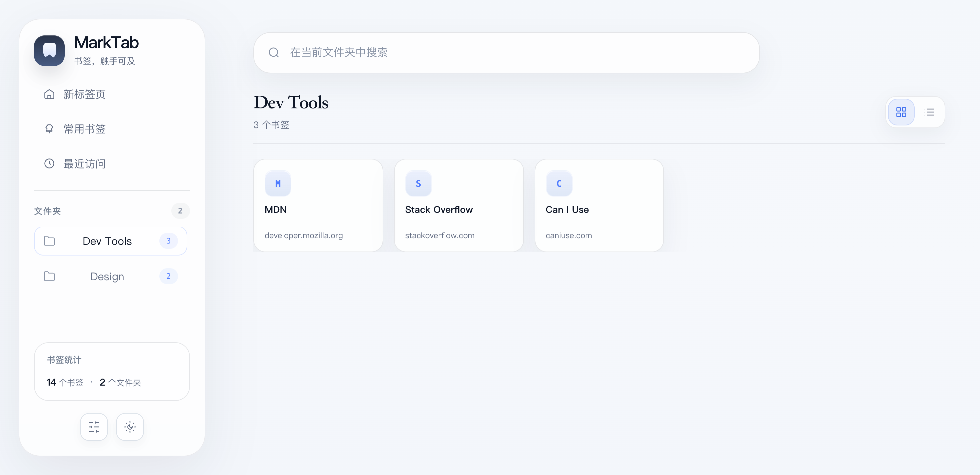980x475 pixels.
Task: Toggle the light/dark theme button
Action: [130, 427]
